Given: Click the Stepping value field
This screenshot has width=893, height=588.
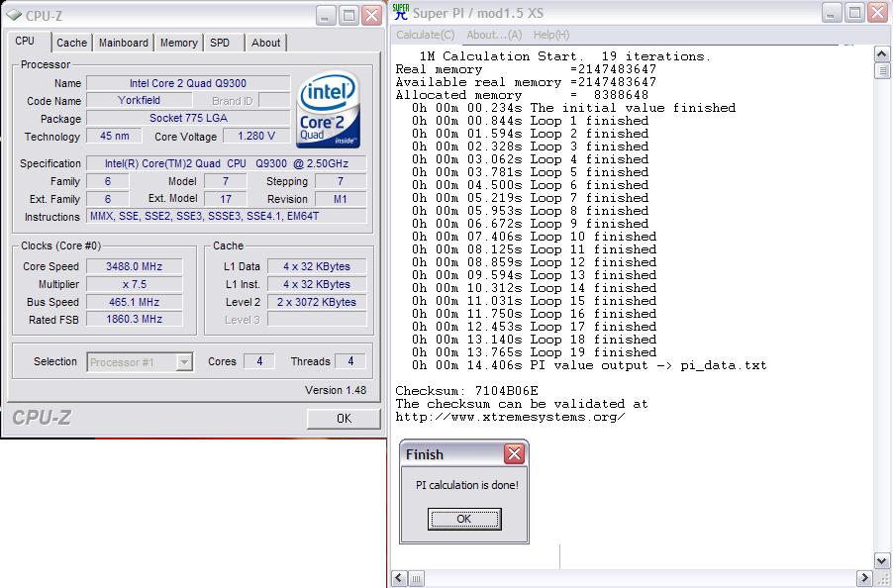Looking at the screenshot, I should click(341, 181).
